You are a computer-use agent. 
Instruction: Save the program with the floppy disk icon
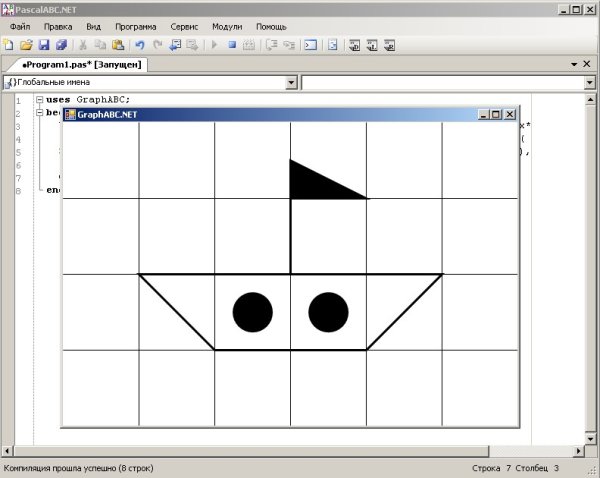(44, 45)
